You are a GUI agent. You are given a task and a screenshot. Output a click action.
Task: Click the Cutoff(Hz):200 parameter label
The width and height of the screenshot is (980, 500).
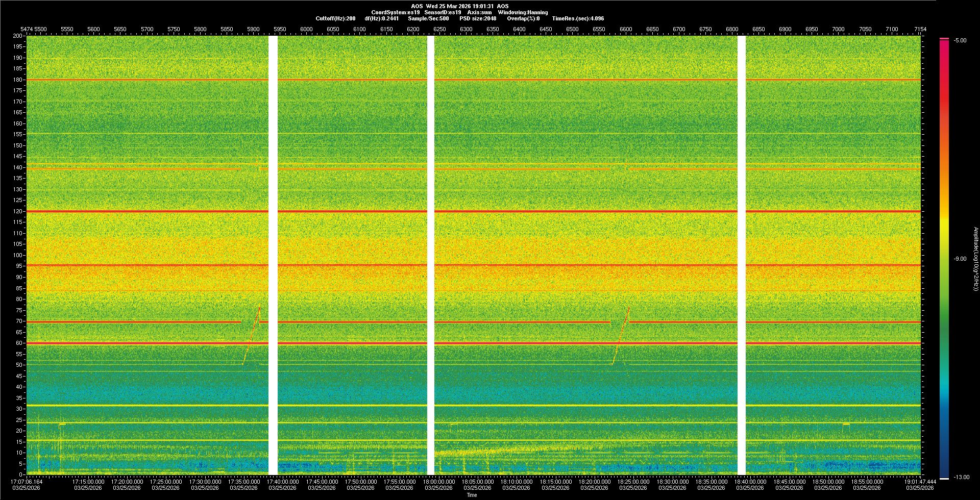point(335,18)
